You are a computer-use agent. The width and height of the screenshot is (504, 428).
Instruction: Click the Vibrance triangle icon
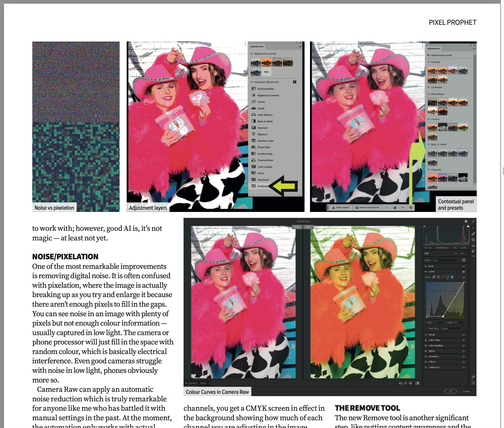253,134
